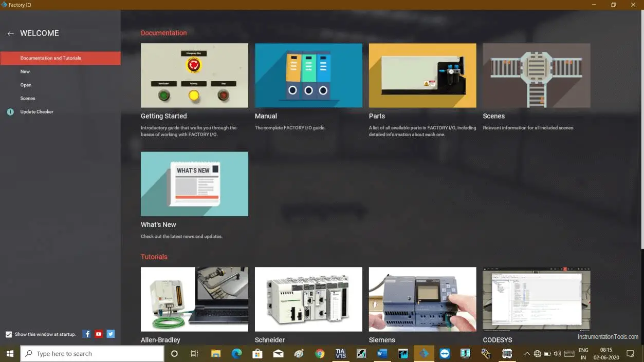
Task: Open the Manual binders thumbnail
Action: [308, 75]
